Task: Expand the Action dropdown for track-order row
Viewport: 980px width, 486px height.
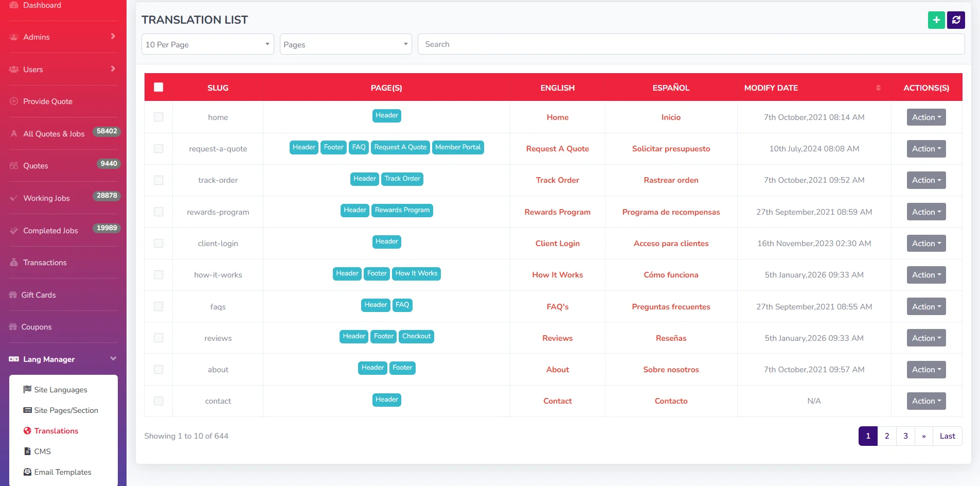Action: [926, 180]
